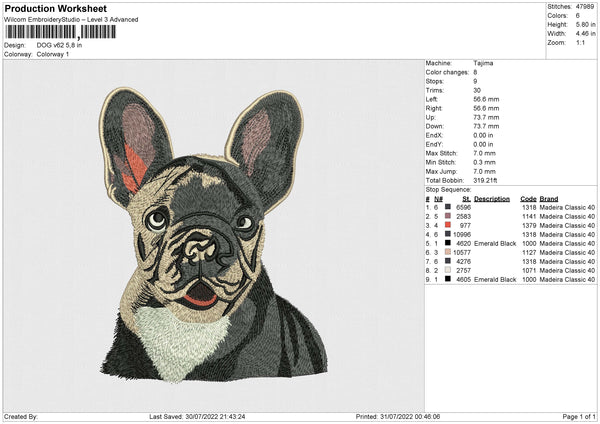The image size is (600, 424).
Task: Click the Min Stitch value '0.3 mm'
Action: click(x=484, y=162)
